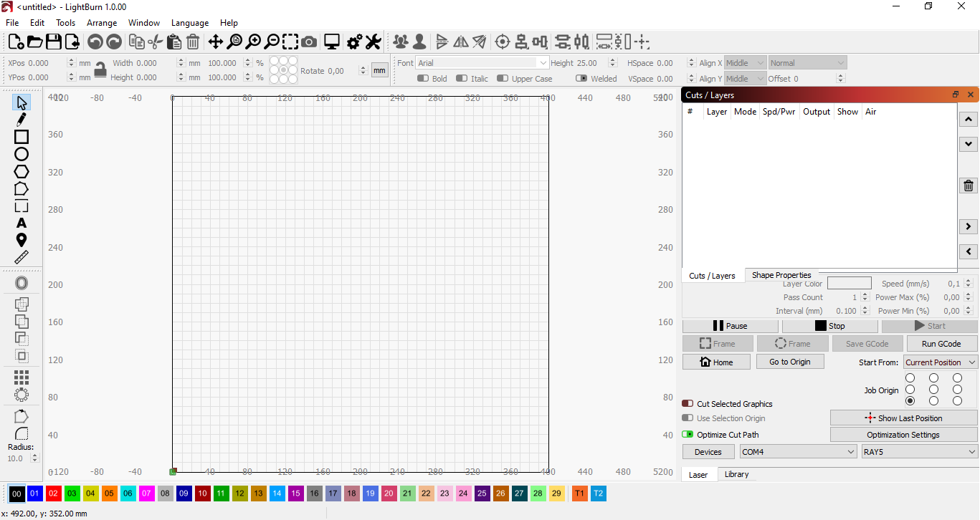Open the Edit menu
This screenshot has width=980, height=520.
pyautogui.click(x=37, y=23)
